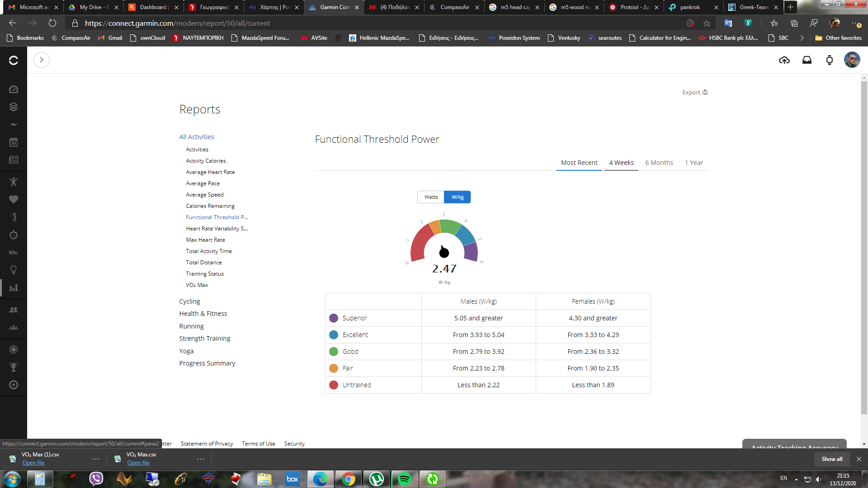Image resolution: width=868 pixels, height=488 pixels.
Task: Open the dashboard gauge icon in sidebar
Action: 14,89
